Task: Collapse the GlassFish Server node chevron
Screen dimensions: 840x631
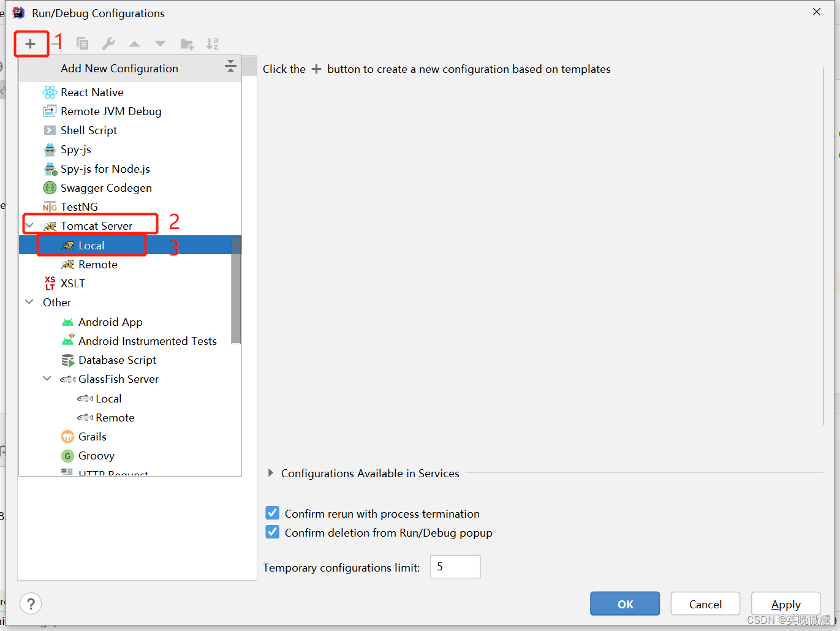Action: click(47, 379)
